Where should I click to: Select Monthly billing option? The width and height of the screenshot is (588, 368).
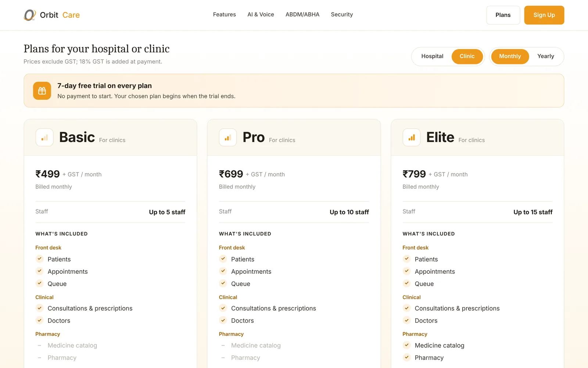pos(510,56)
